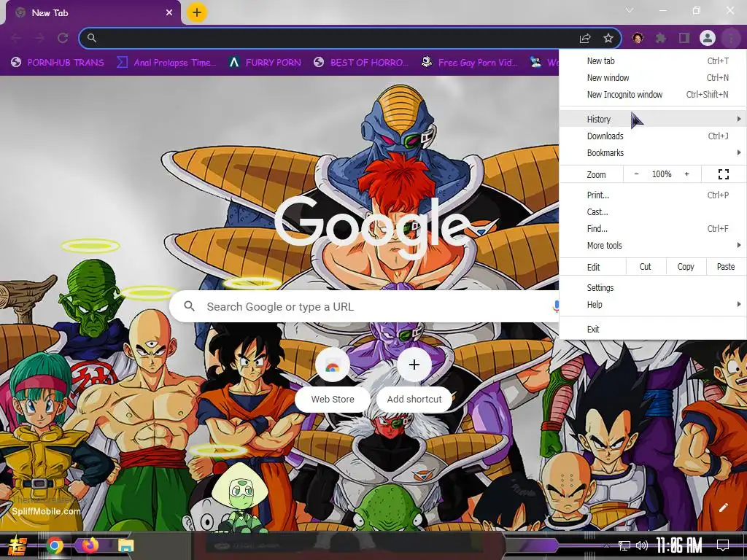Decrease zoom with the minus button
This screenshot has width=747, height=560.
point(636,174)
